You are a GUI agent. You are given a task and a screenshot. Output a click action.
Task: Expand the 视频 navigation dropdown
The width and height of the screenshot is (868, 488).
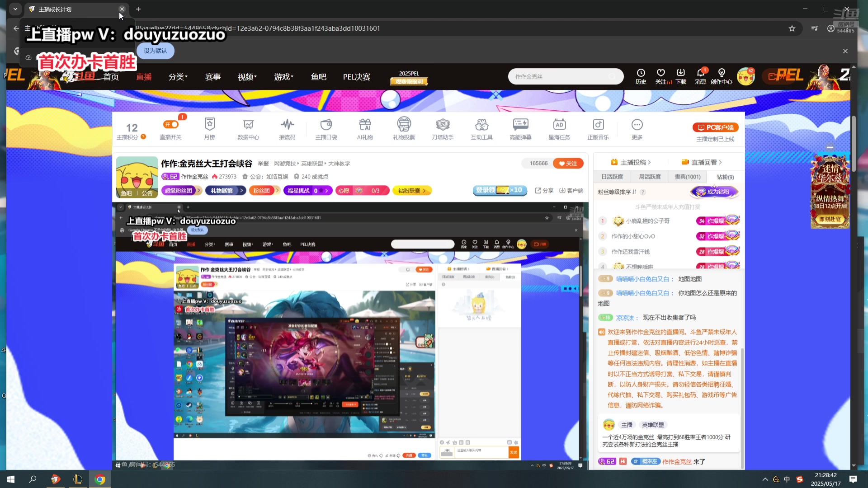(247, 77)
